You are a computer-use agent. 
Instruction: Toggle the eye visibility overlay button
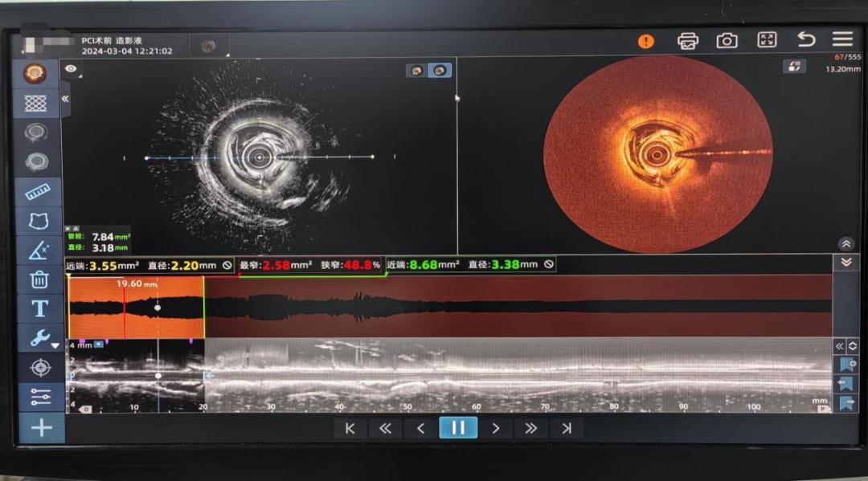click(71, 68)
